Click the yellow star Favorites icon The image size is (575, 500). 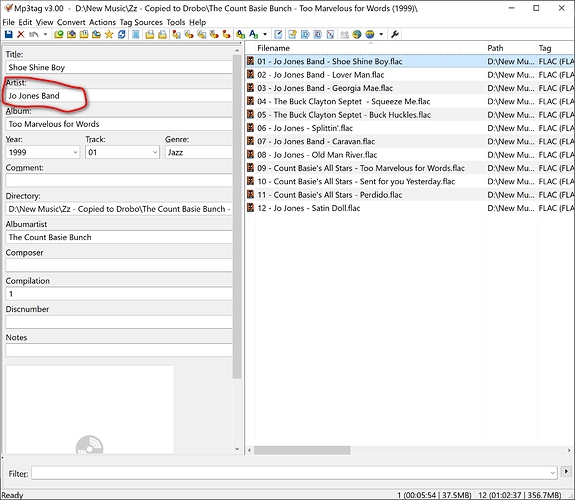(109, 34)
